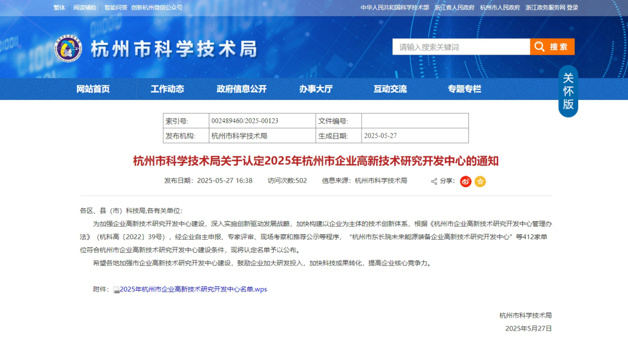Enable 阅读辅助 reading assistance
Viewport: 628px width, 364px height.
(85, 8)
